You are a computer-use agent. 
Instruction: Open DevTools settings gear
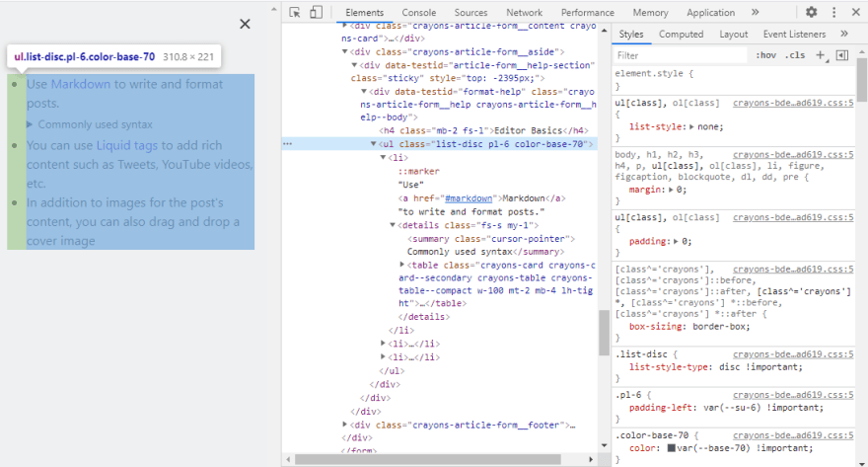(x=812, y=12)
